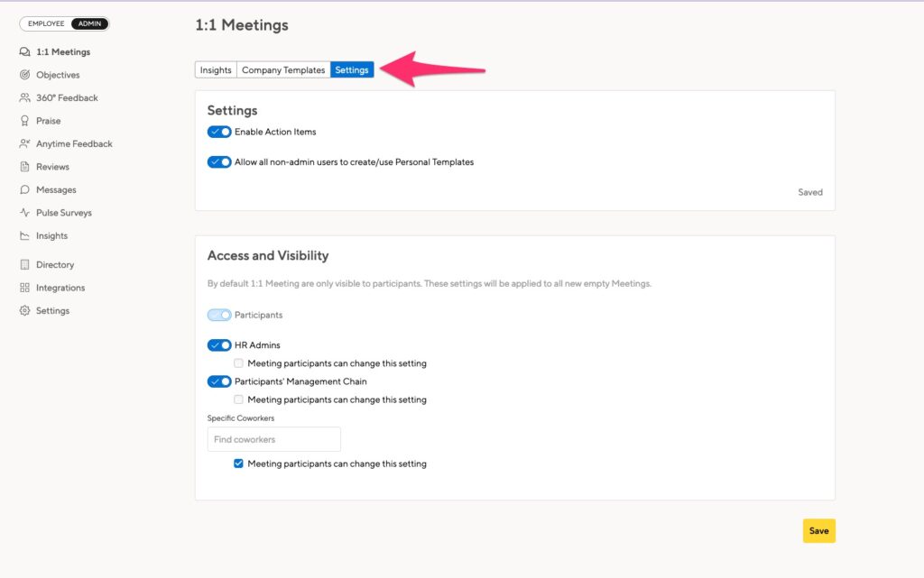Image resolution: width=924 pixels, height=578 pixels.
Task: Click the yellow Save button
Action: pos(819,531)
